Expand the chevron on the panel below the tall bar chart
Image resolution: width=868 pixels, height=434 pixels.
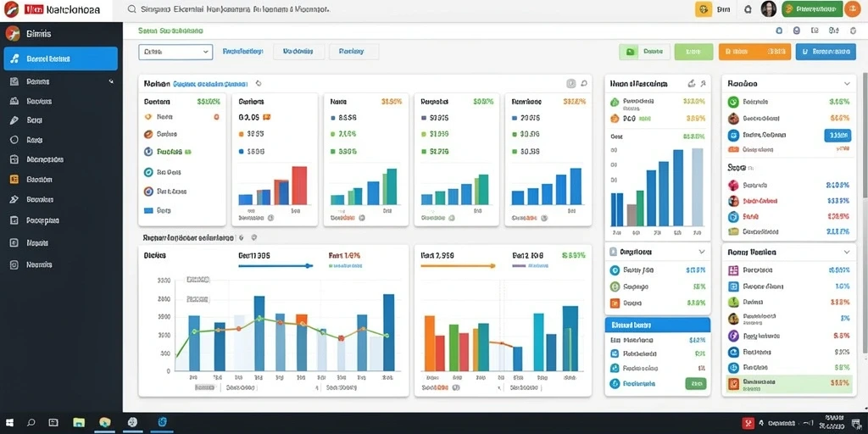coord(701,252)
